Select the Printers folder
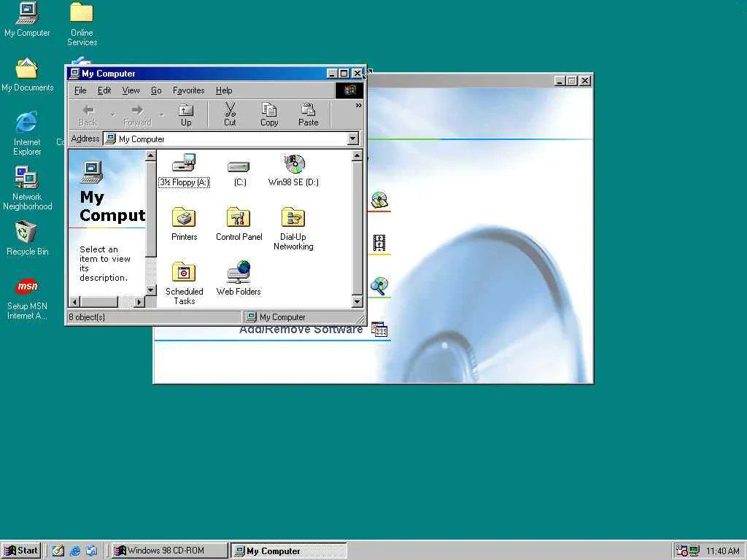This screenshot has width=747, height=560. 184,224
